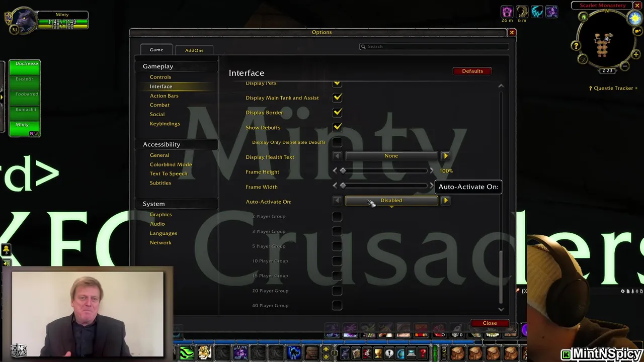Image resolution: width=644 pixels, height=362 pixels.
Task: Click action bar page up arrow
Action: point(326,349)
